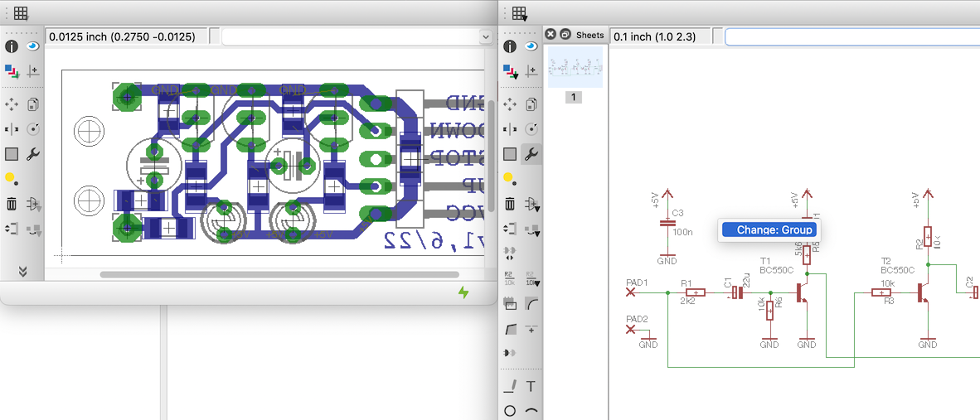Select the Group tool in schematic editor
Viewport: 980px width, 420px height.
click(x=510, y=154)
